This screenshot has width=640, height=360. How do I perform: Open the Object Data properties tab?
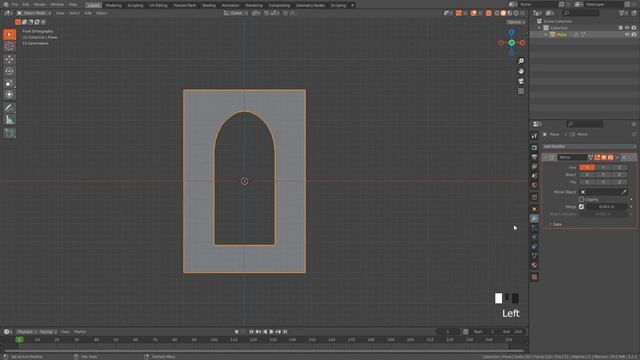pos(534,256)
